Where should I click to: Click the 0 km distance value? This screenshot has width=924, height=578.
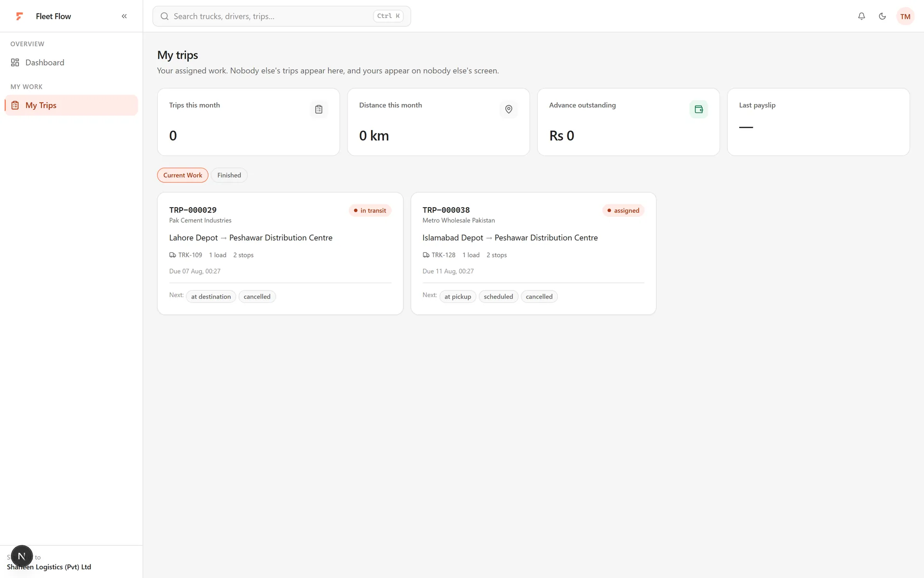pos(374,136)
